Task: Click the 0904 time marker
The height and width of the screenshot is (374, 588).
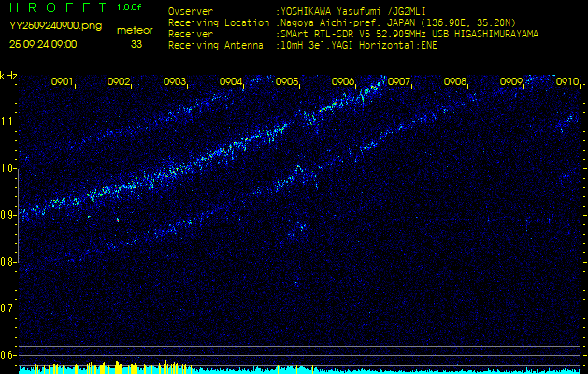Action: tap(230, 81)
